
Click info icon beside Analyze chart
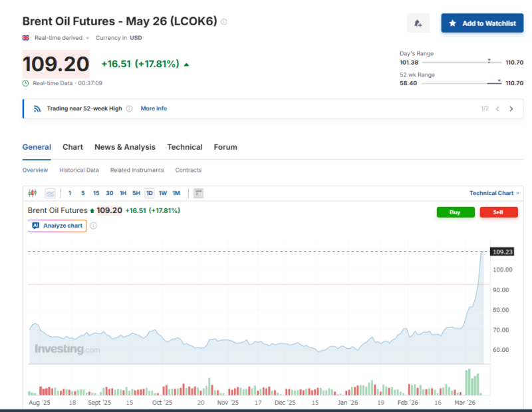point(93,226)
